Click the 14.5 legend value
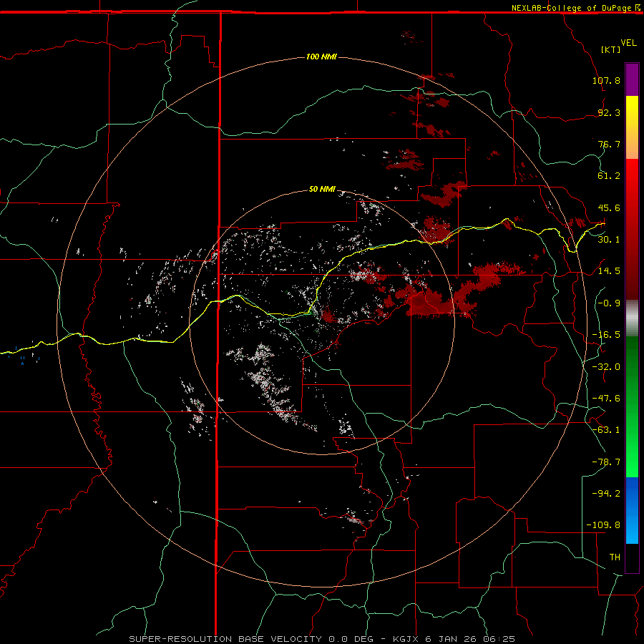Viewport: 644px width, 644px height. point(609,271)
